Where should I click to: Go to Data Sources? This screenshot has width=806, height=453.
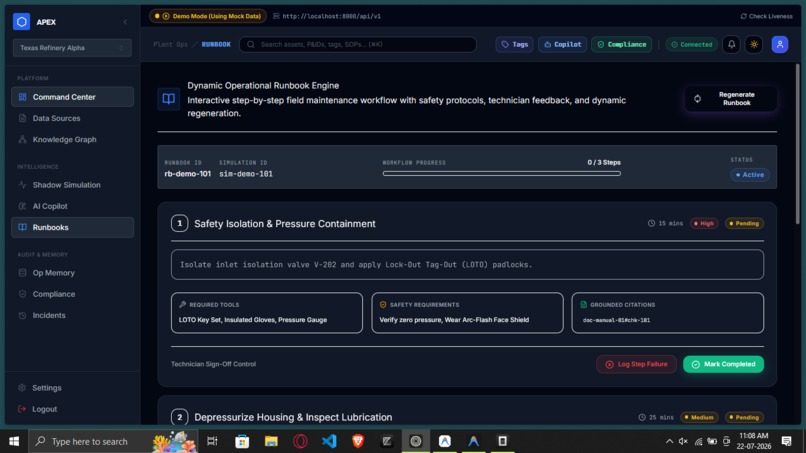click(x=72, y=118)
